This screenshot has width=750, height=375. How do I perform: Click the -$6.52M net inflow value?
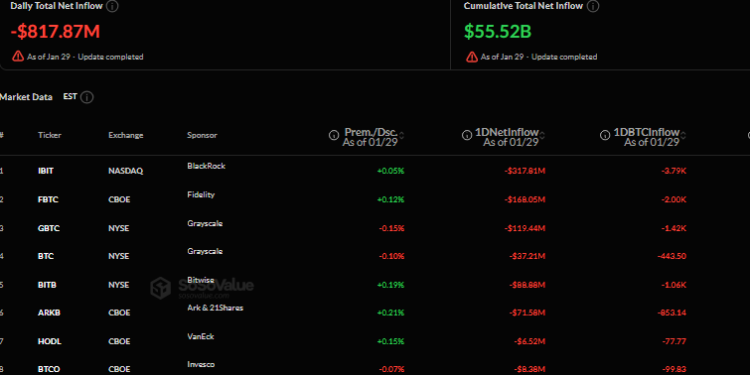529,342
